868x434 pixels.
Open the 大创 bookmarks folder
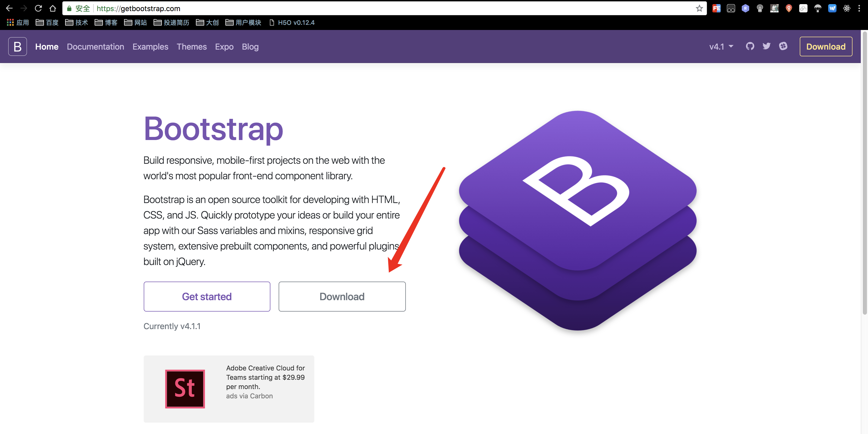pyautogui.click(x=207, y=22)
